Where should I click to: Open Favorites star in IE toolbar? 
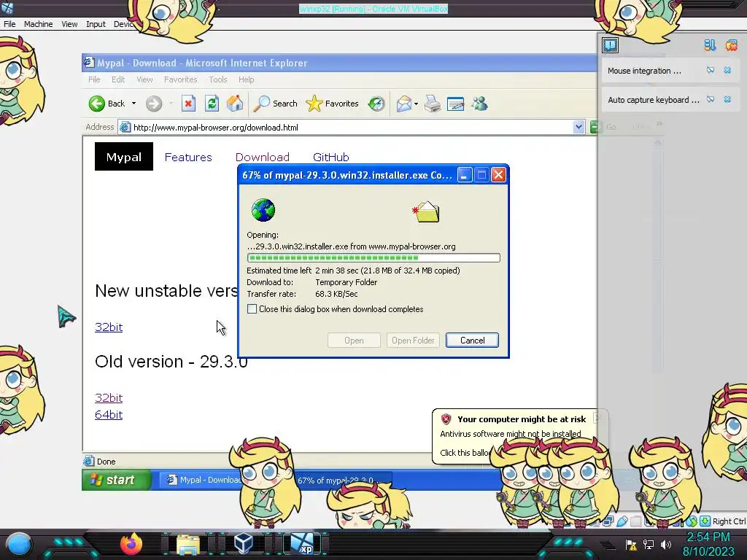coord(314,104)
